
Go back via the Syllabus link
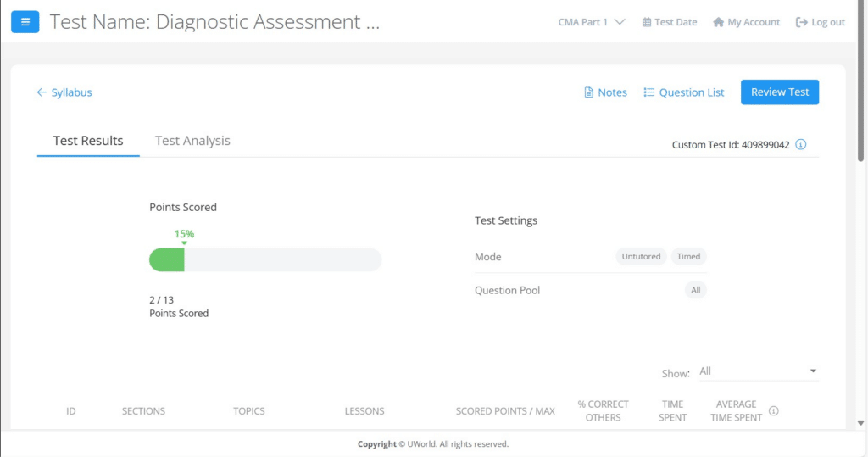point(71,92)
